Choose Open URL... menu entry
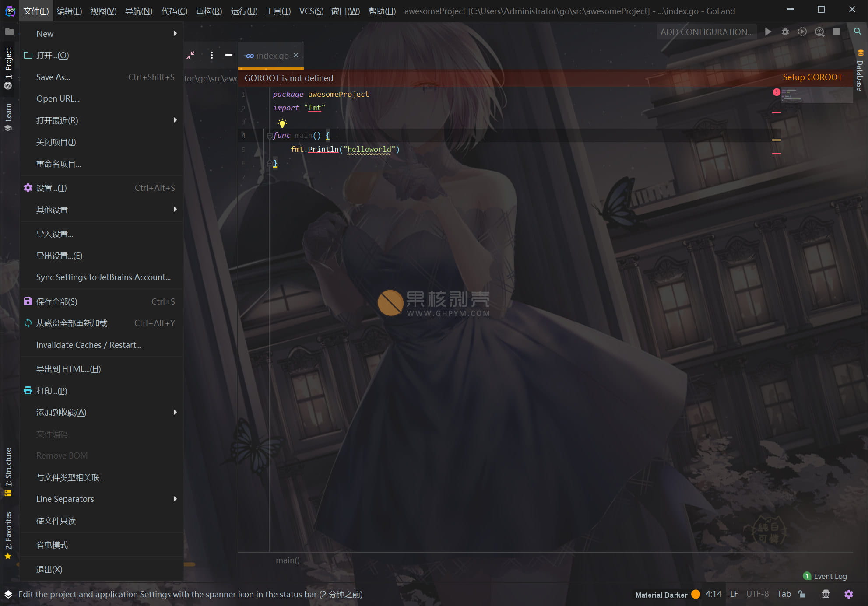The width and height of the screenshot is (868, 606). pos(102,98)
